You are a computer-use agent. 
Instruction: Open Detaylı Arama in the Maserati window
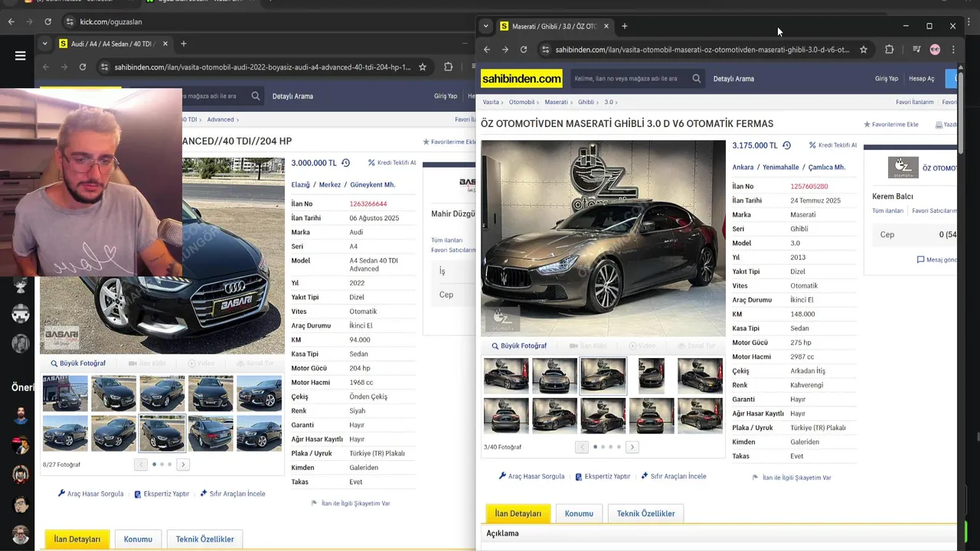733,79
